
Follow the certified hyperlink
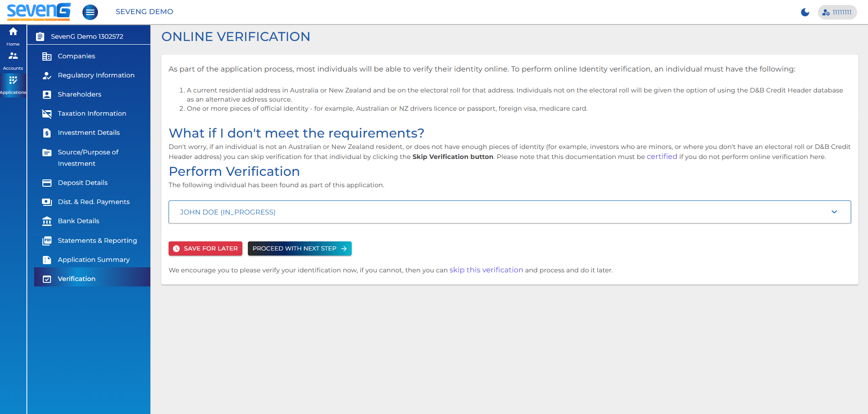(662, 156)
